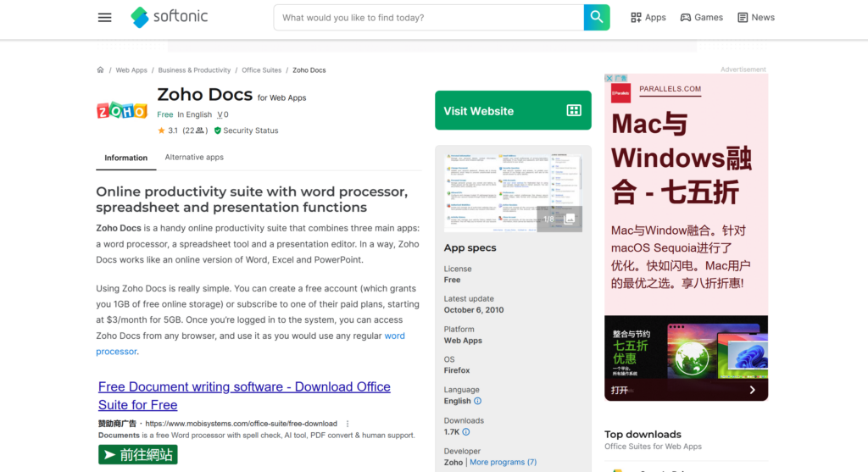Click the green Security Status shield icon
The height and width of the screenshot is (472, 868).
tap(218, 130)
